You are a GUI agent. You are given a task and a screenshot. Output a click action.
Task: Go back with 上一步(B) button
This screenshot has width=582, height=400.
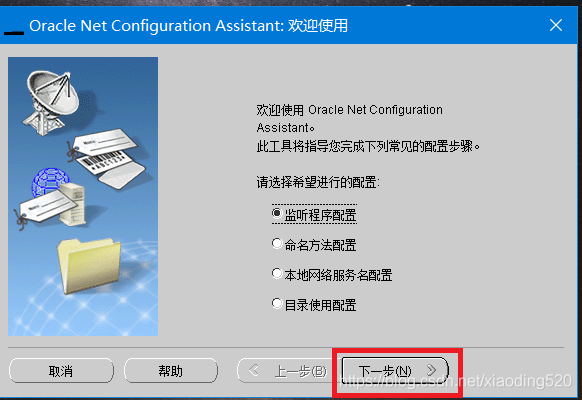(x=283, y=370)
